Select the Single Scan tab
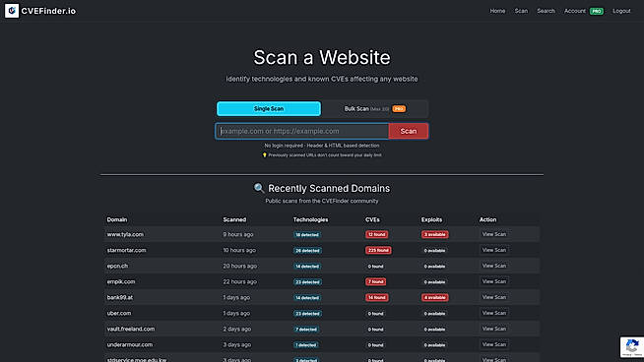This screenshot has height=362, width=644. [269, 109]
